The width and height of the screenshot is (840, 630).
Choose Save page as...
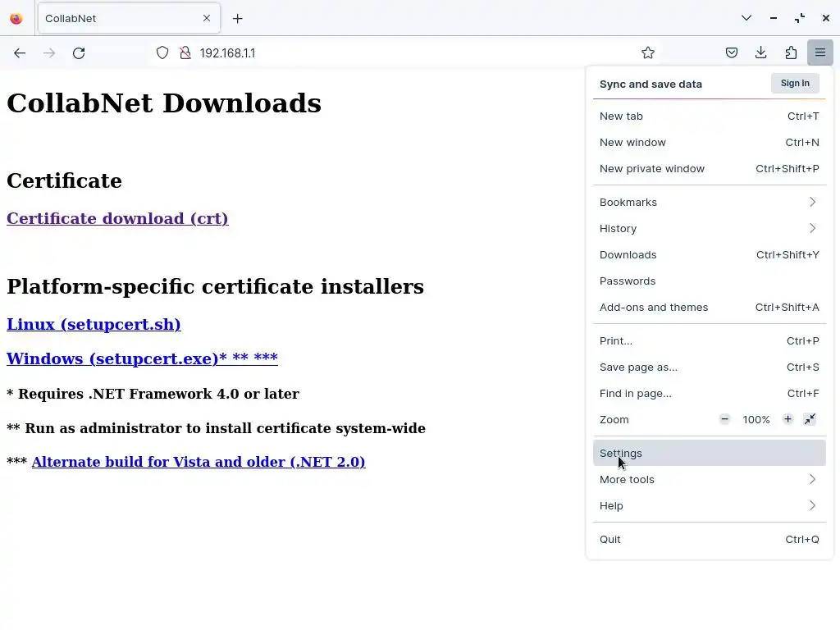coord(710,367)
